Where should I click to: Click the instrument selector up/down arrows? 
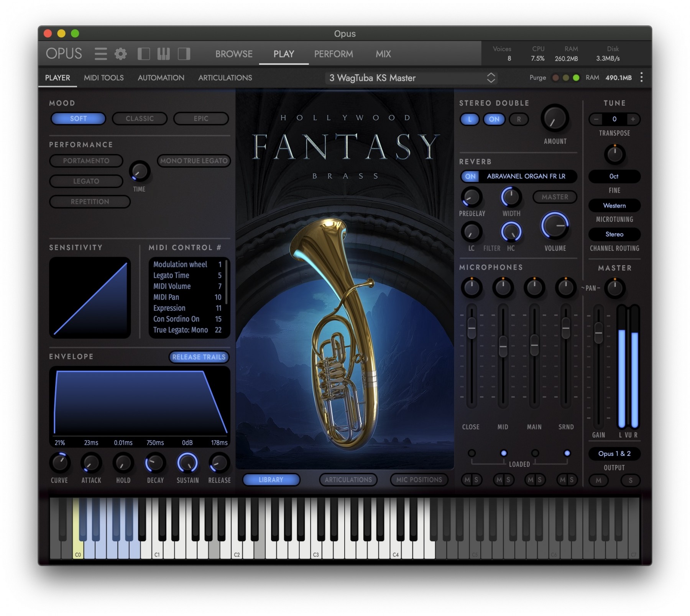[x=491, y=78]
